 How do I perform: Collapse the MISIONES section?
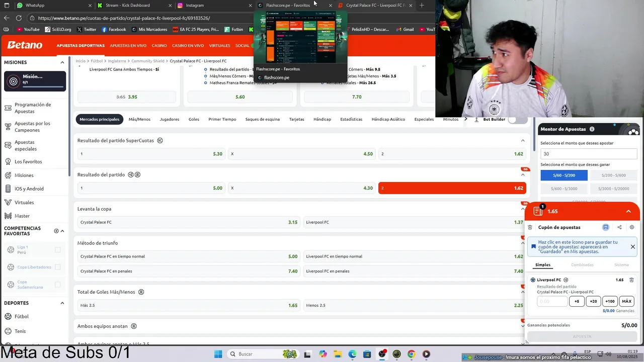62,62
